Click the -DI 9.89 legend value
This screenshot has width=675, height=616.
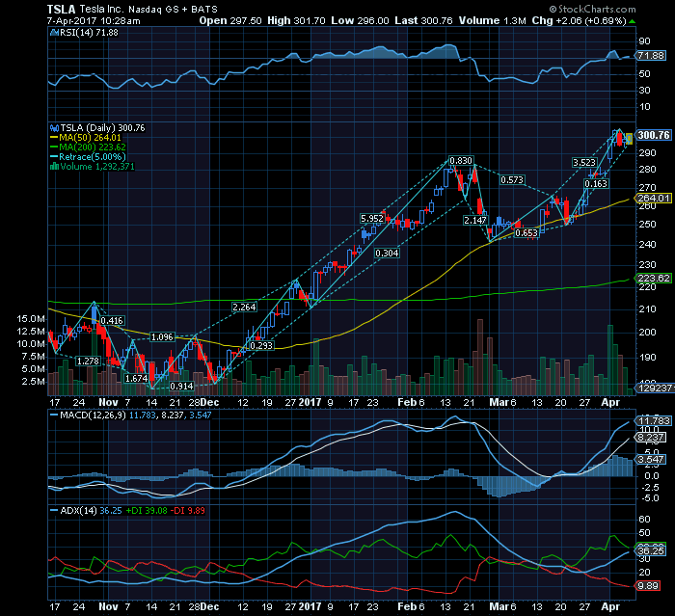coord(188,511)
